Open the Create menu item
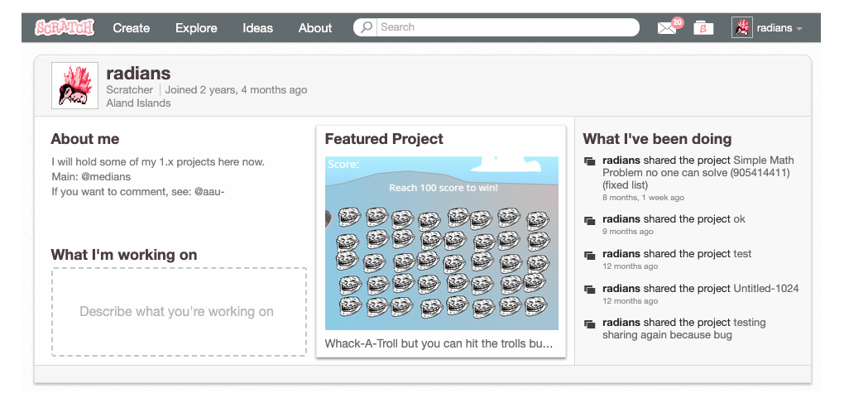Screen dimensions: 868x393 [131, 28]
